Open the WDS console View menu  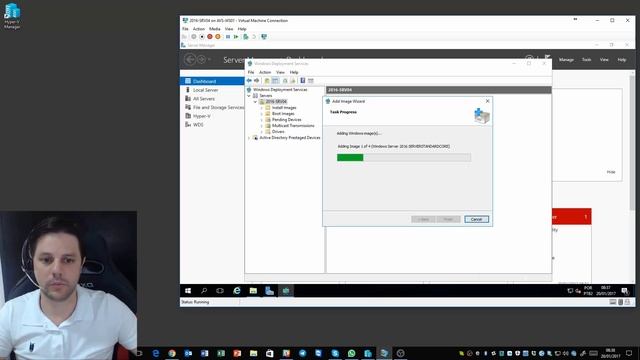coord(280,72)
